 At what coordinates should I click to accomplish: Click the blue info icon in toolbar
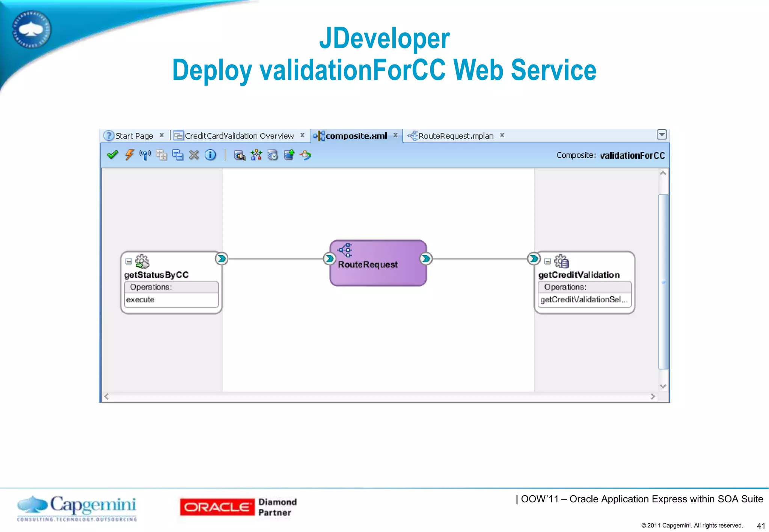[210, 155]
